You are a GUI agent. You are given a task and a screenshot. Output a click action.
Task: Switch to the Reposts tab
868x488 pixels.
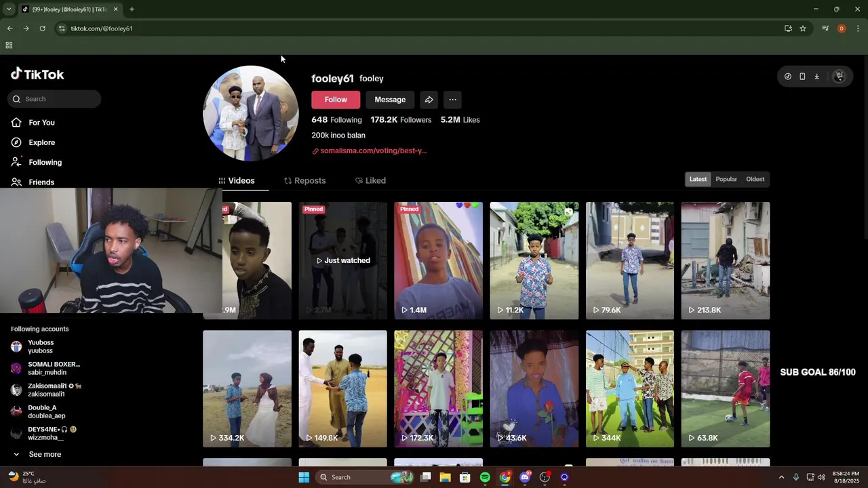[x=304, y=180]
